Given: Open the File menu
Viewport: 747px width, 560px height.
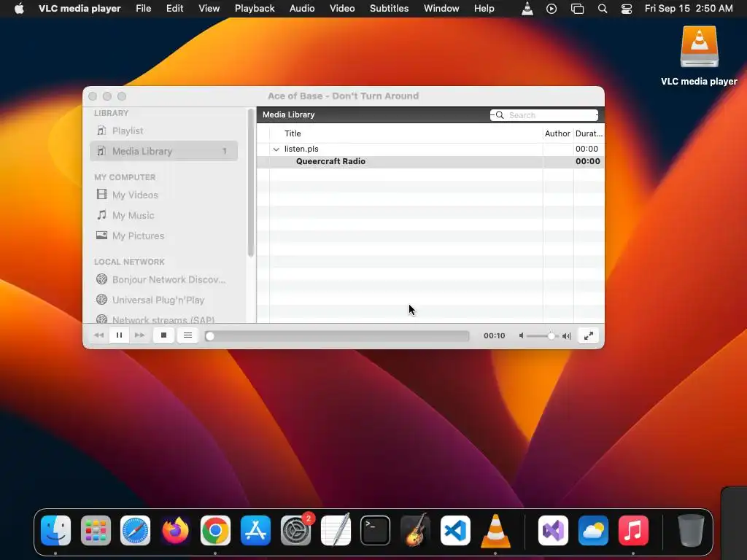Looking at the screenshot, I should (x=144, y=9).
